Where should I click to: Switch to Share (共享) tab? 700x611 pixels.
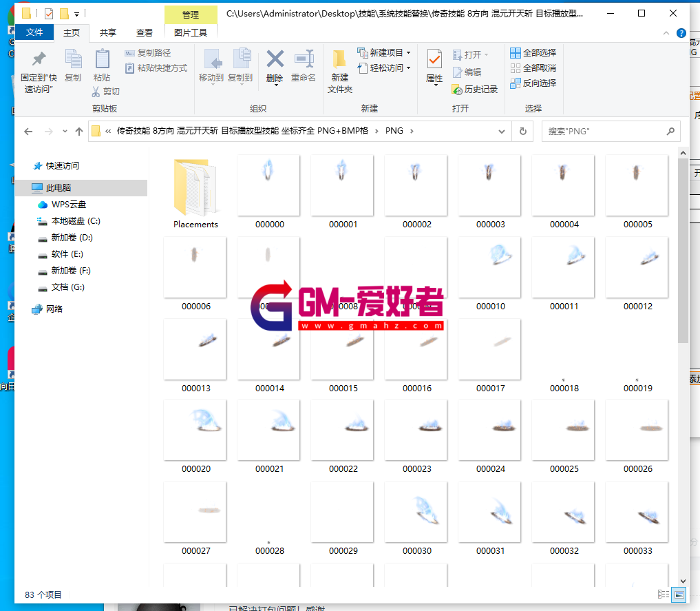(x=107, y=32)
